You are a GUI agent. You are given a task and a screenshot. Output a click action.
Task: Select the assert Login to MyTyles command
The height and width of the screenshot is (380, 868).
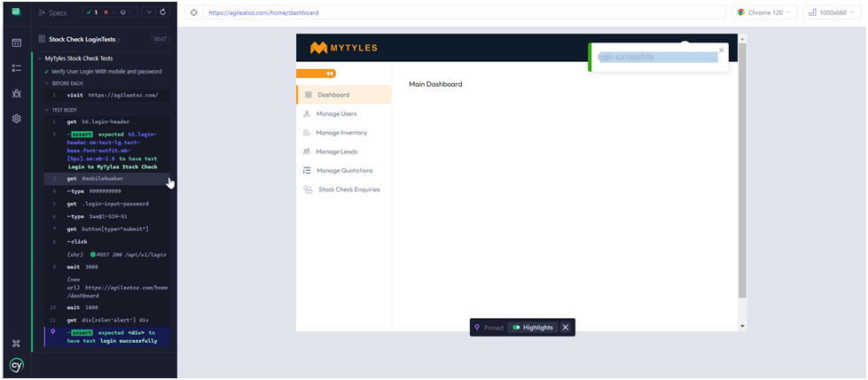(107, 151)
